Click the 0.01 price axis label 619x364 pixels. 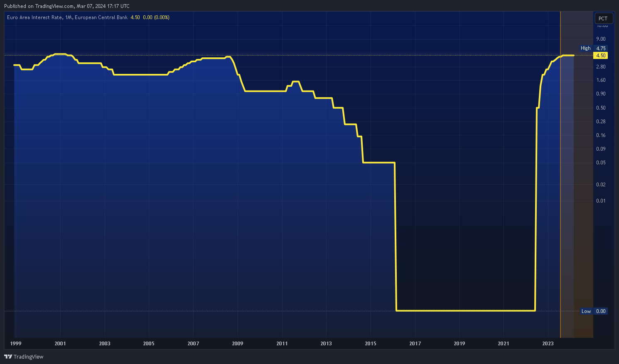[601, 201]
